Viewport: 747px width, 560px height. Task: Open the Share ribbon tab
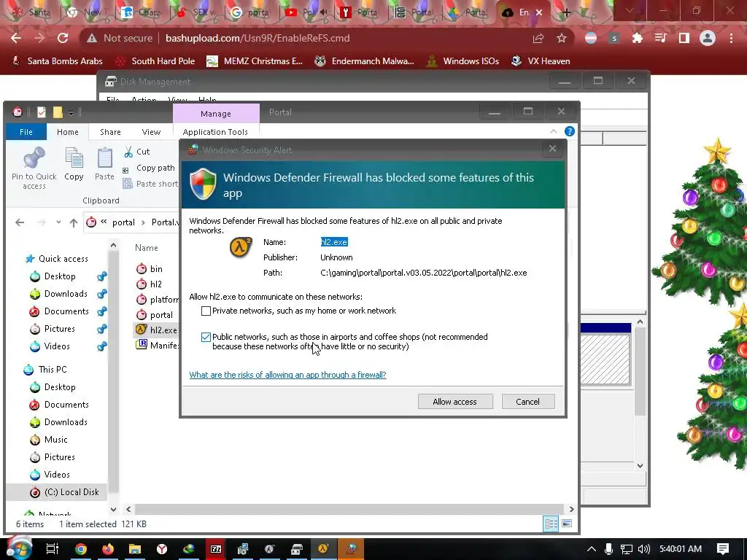click(110, 132)
